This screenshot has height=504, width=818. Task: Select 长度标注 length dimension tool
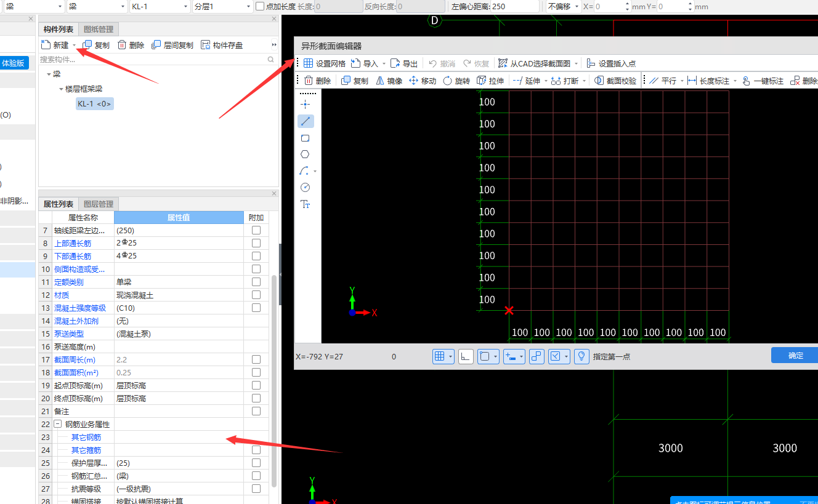tap(708, 81)
